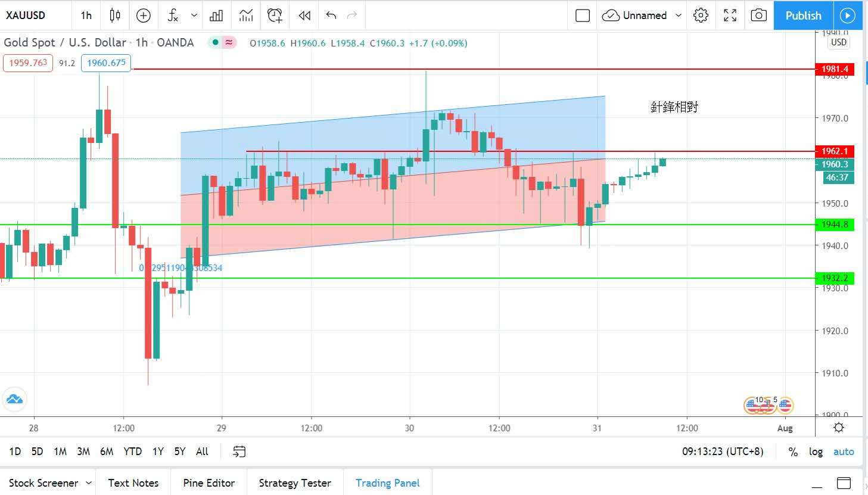Open the indicators fx button
The image size is (868, 495).
[x=173, y=15]
